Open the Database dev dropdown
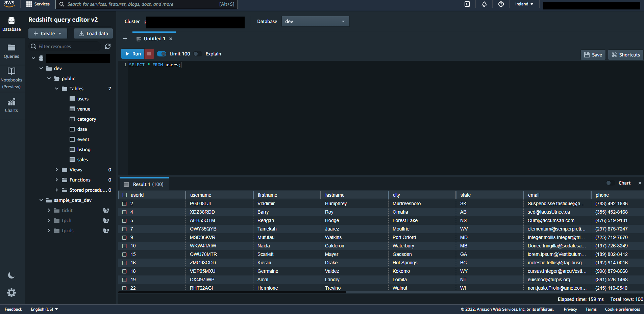 point(315,21)
